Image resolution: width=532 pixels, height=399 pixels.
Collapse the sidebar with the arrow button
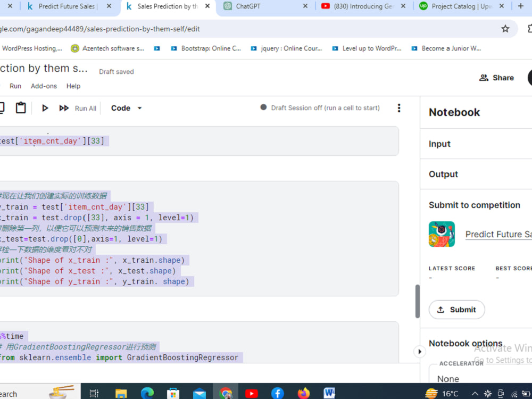coord(420,352)
